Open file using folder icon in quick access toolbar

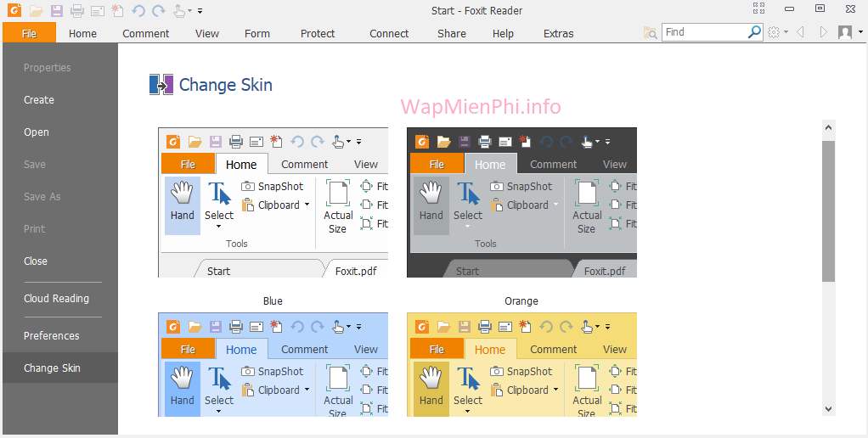pyautogui.click(x=36, y=10)
